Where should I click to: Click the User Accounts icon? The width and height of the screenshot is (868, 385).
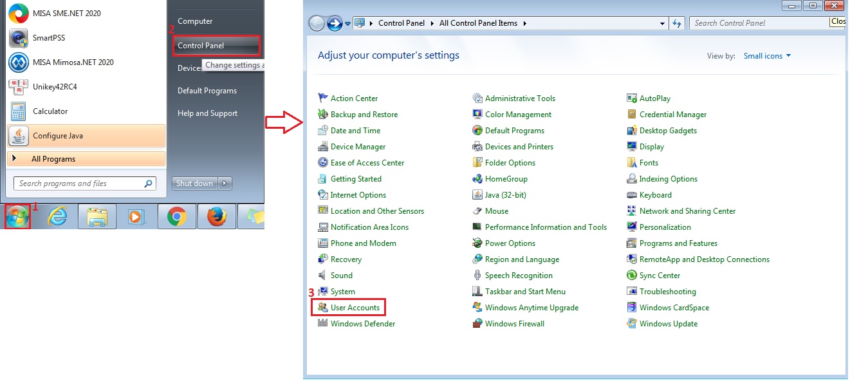[323, 308]
